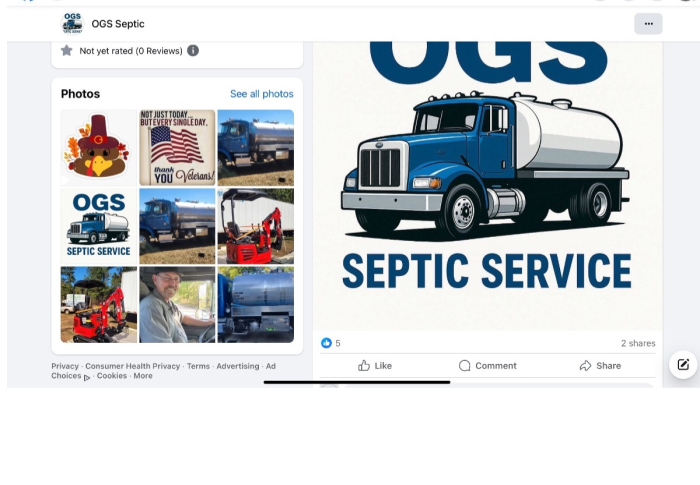Screen dimensions: 700x485
Task: Share the septic truck logo post
Action: (x=600, y=366)
